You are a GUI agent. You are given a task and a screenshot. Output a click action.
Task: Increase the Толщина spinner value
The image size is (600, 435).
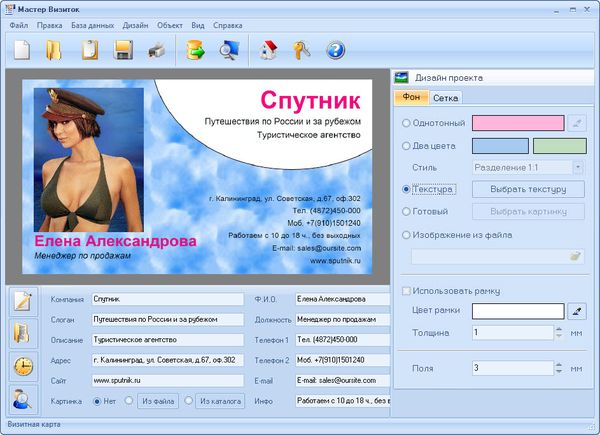coord(558,328)
